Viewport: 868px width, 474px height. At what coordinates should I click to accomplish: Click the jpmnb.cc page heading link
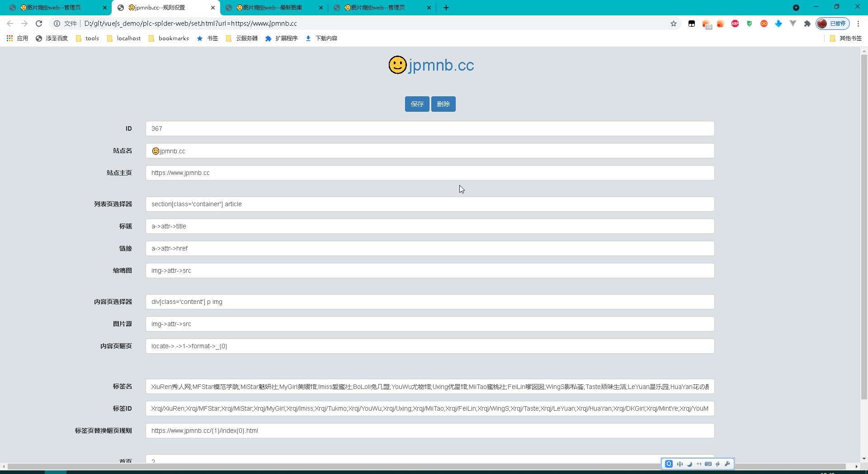point(431,65)
